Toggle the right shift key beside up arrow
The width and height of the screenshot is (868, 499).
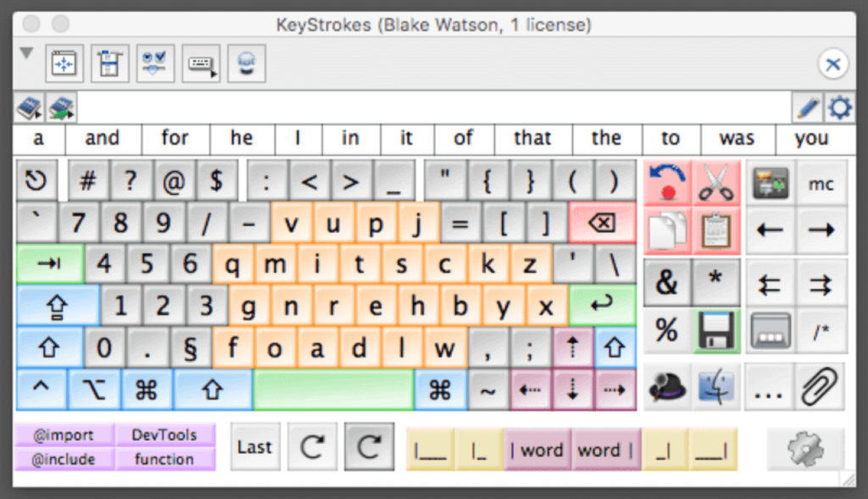coord(615,348)
